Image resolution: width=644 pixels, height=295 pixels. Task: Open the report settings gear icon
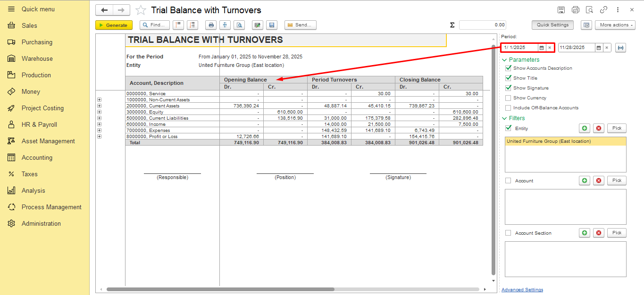(586, 25)
